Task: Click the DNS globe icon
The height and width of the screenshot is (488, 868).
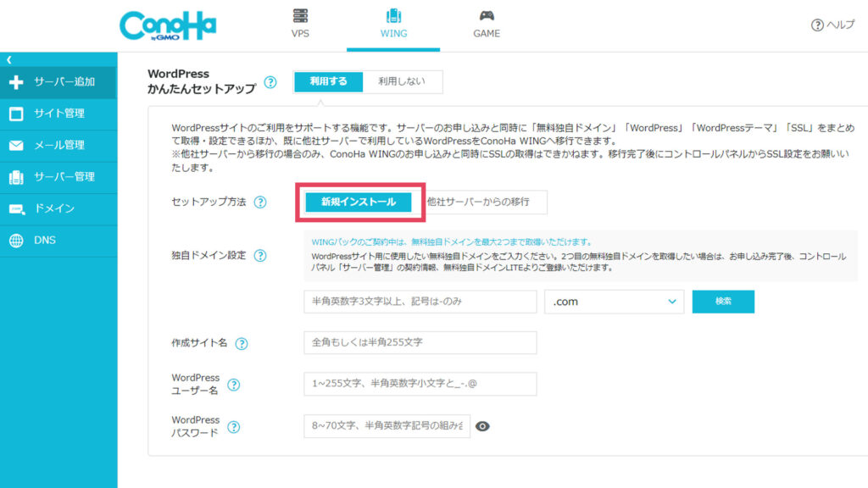Action: pos(16,241)
